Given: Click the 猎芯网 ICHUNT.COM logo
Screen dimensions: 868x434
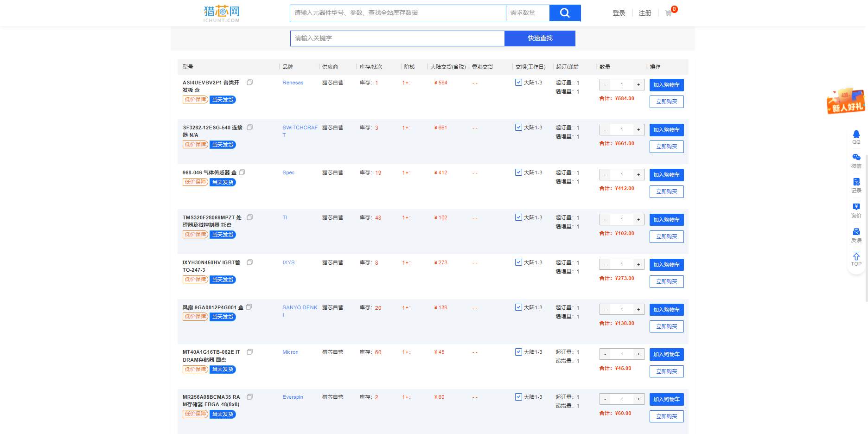Looking at the screenshot, I should coord(222,13).
